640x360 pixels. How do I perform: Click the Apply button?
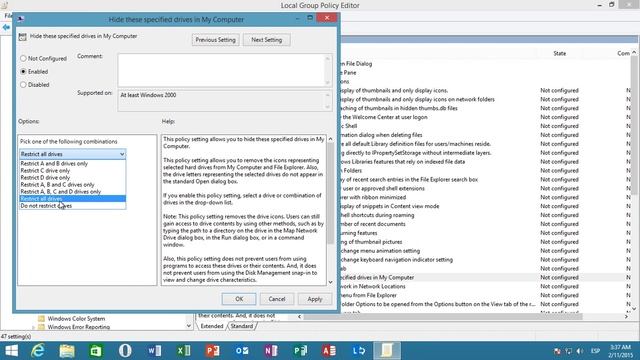(x=315, y=299)
